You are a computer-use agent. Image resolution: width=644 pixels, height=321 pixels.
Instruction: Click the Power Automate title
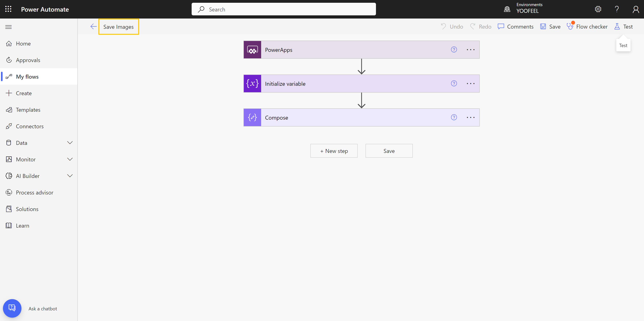point(45,9)
